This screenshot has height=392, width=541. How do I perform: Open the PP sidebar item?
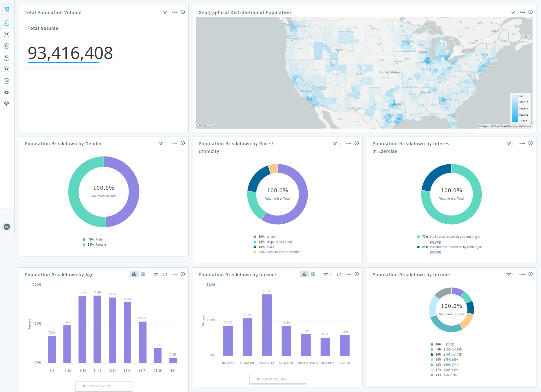(6, 69)
